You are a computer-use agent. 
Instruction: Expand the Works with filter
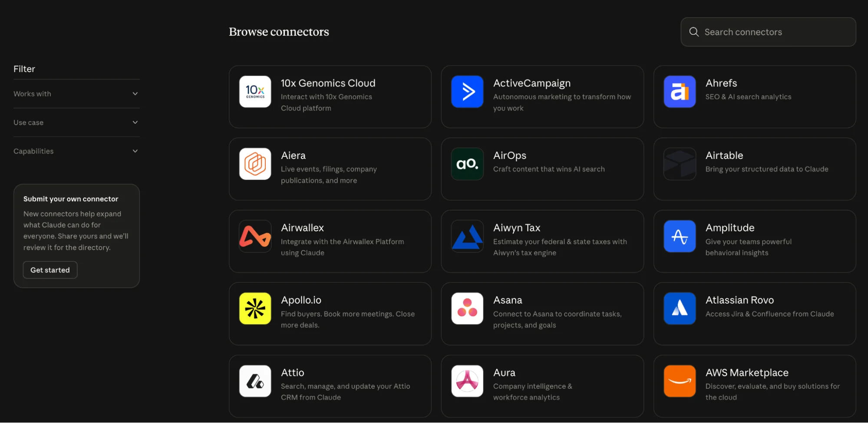tap(76, 94)
